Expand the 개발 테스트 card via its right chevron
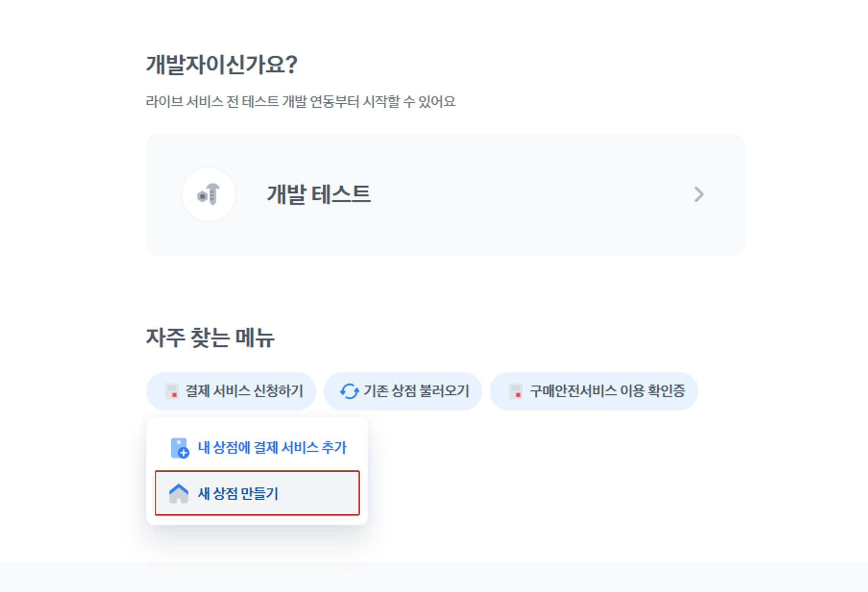Screen dimensions: 868x592 tap(699, 195)
